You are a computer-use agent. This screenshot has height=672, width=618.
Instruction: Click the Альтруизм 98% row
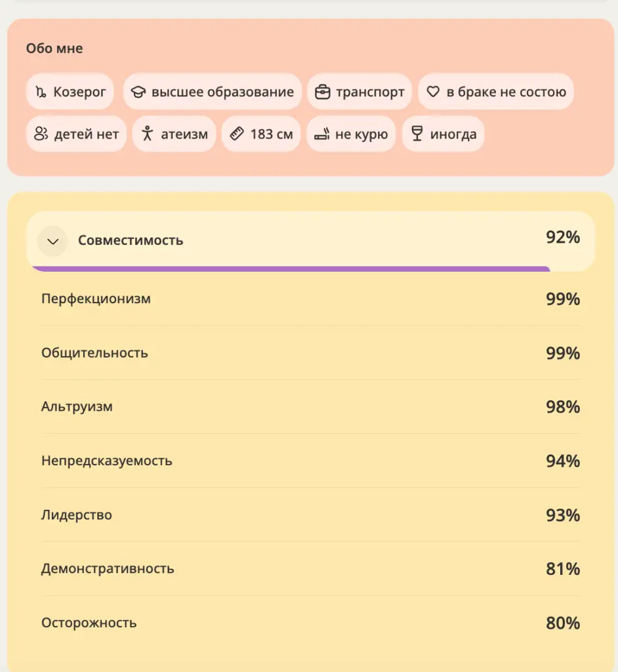pyautogui.click(x=308, y=407)
